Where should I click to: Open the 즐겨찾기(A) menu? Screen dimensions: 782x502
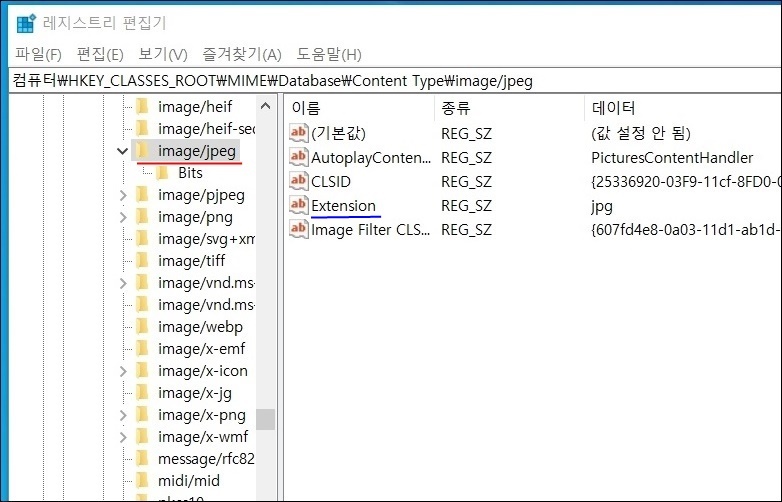pos(242,54)
